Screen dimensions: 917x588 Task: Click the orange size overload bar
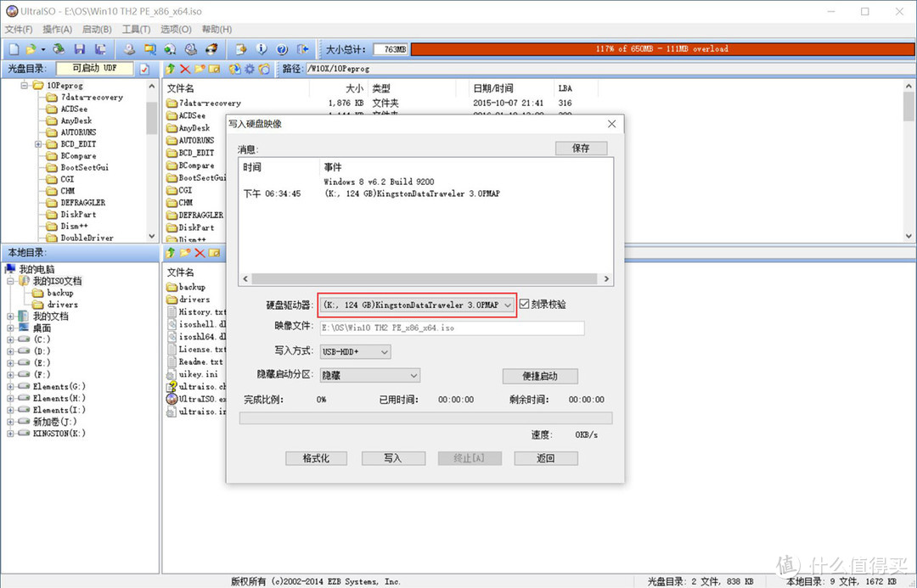click(x=662, y=49)
